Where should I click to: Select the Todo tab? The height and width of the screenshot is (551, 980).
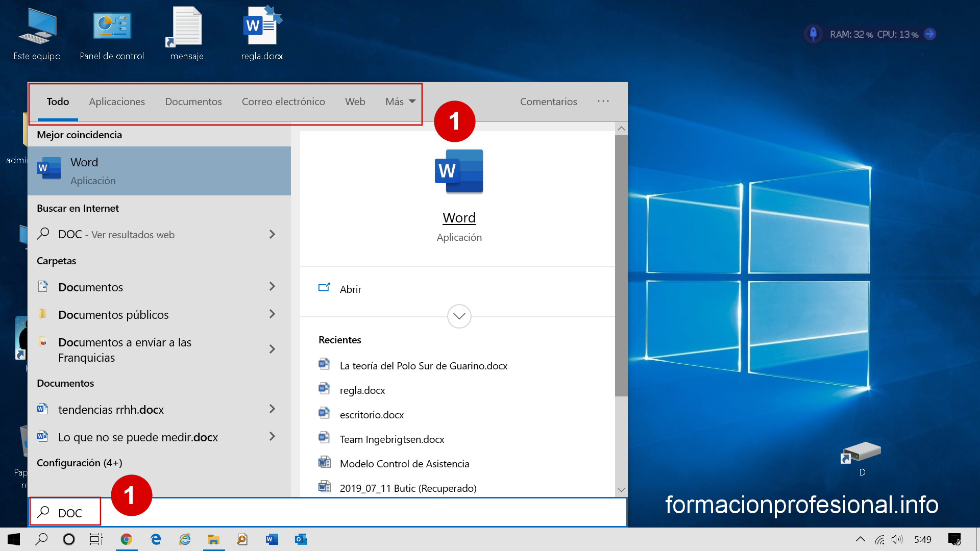pos(58,102)
